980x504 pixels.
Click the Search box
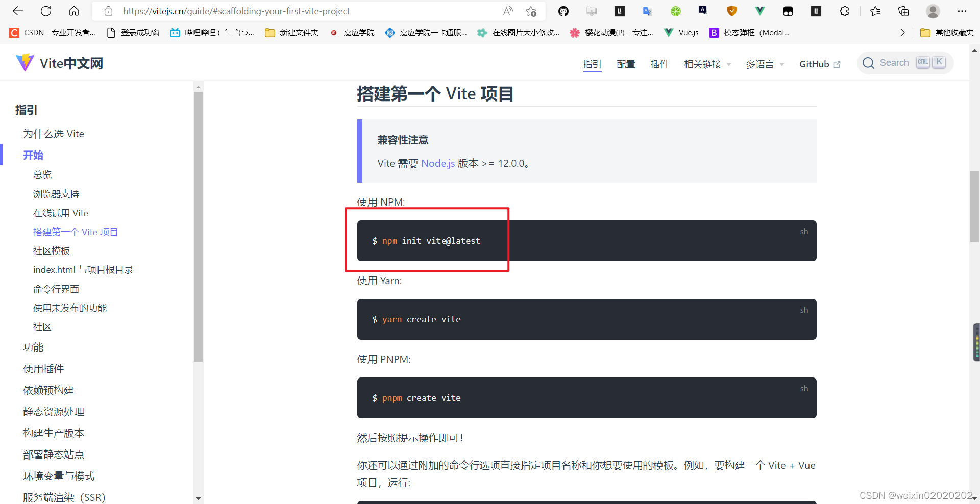click(905, 63)
